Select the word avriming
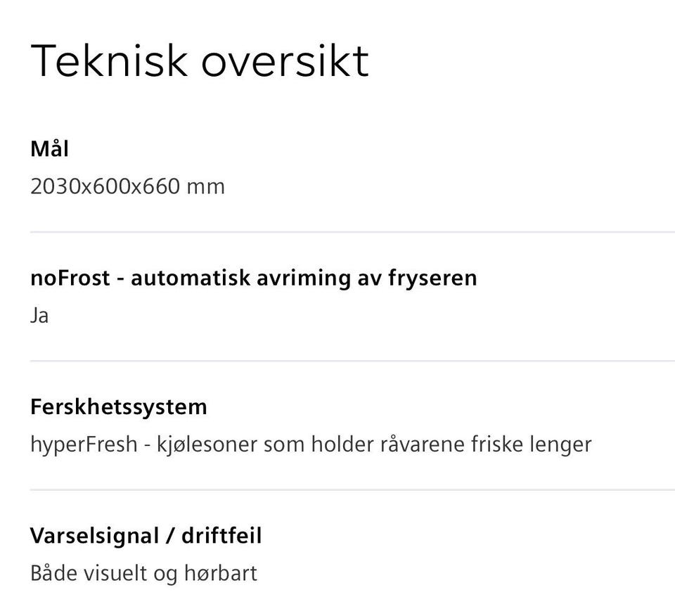Screen dimensions: 675x616 [303, 278]
